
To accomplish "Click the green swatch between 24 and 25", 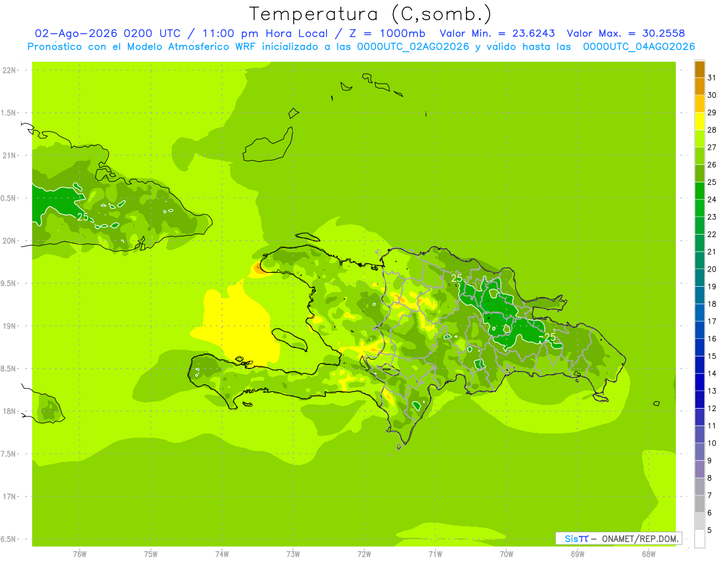I will pos(699,191).
